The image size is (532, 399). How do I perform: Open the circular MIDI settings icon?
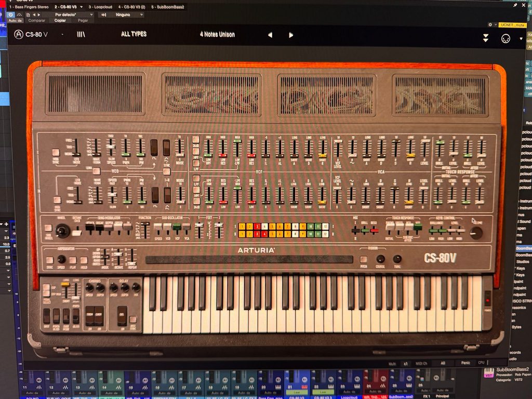pos(506,38)
